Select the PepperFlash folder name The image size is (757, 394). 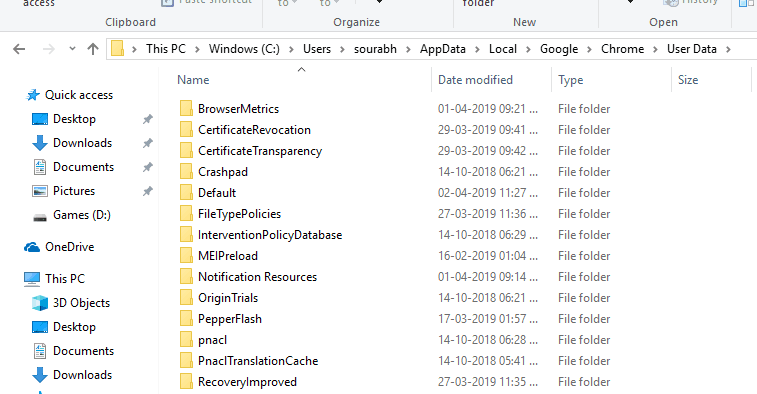click(230, 319)
